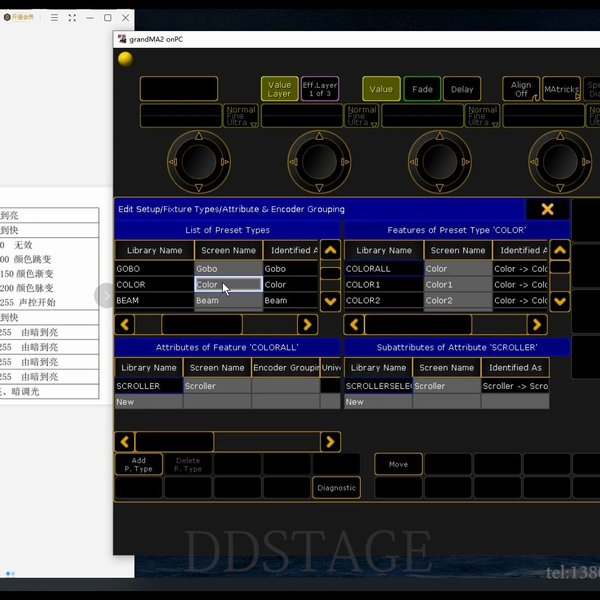This screenshot has width=600, height=600.
Task: Click Preset Types horizontal scrollbar thumb
Action: coord(202,324)
